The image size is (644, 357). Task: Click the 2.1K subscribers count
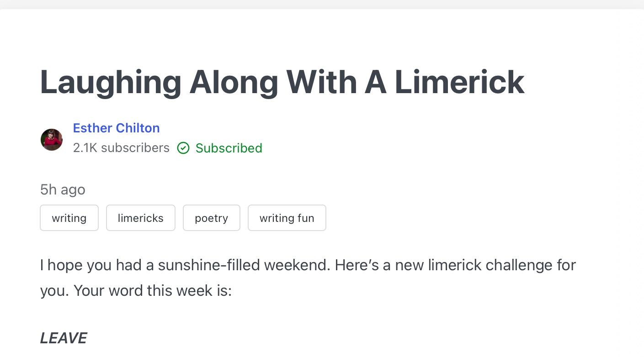[121, 148]
